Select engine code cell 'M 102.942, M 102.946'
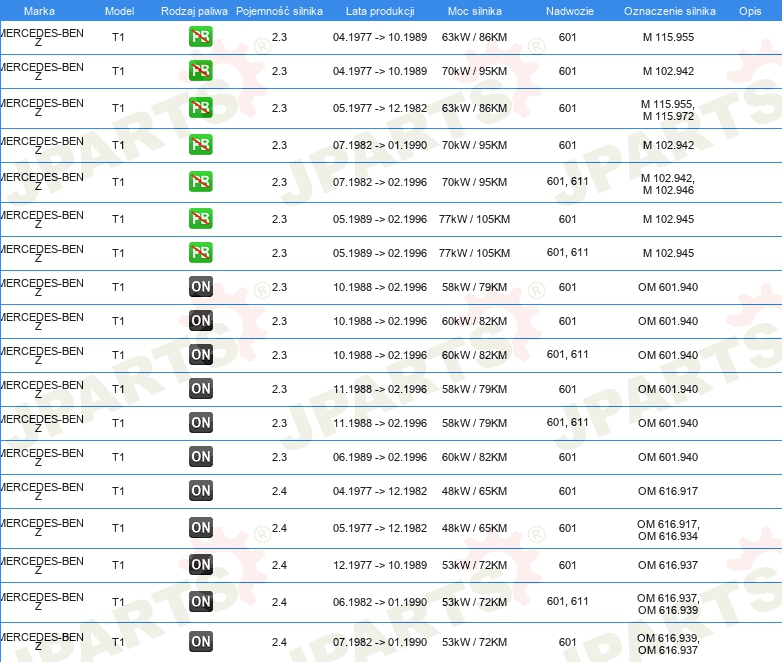Screen dimensions: 782x662 [668, 184]
